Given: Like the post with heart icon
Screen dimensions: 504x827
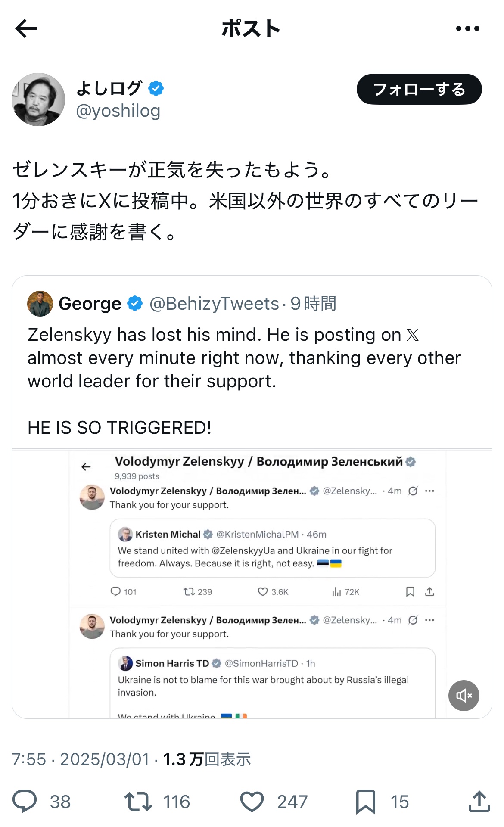Looking at the screenshot, I should 252,801.
